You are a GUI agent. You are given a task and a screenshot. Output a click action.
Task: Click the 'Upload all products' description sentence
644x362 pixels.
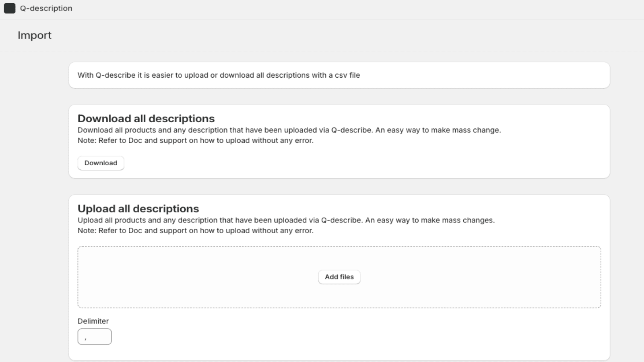pyautogui.click(x=286, y=220)
